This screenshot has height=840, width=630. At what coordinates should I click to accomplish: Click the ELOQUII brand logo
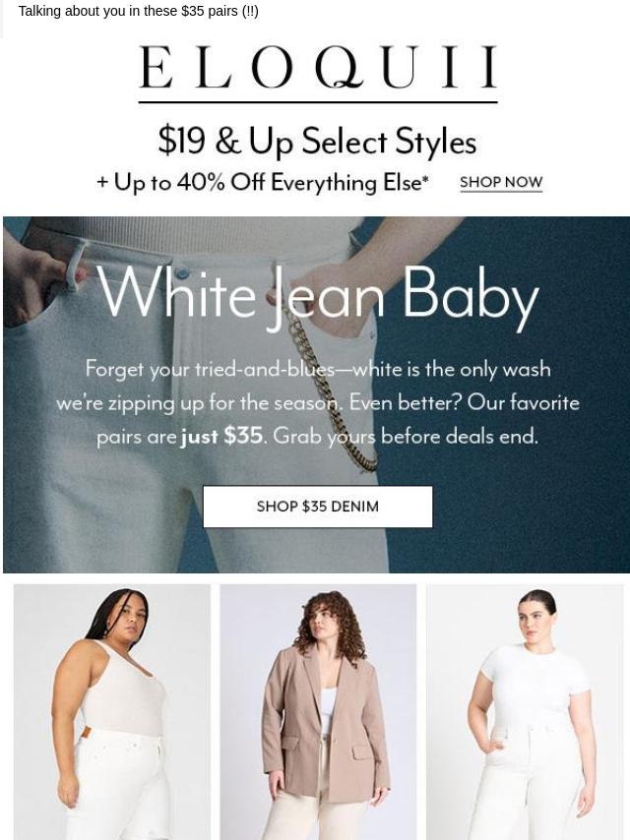318,67
